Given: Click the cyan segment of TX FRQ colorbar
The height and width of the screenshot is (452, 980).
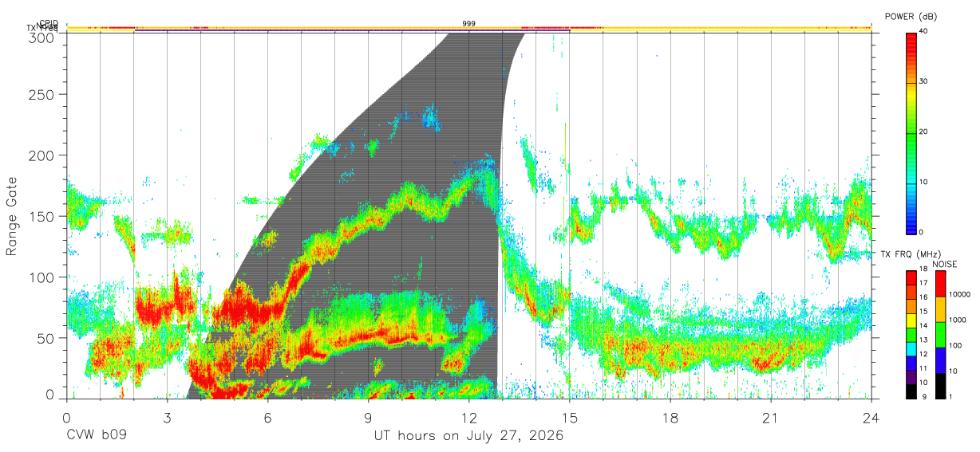Looking at the screenshot, I should [911, 348].
